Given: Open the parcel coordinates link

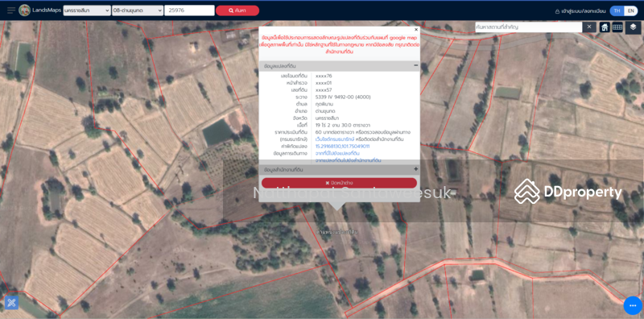Looking at the screenshot, I should tap(342, 146).
